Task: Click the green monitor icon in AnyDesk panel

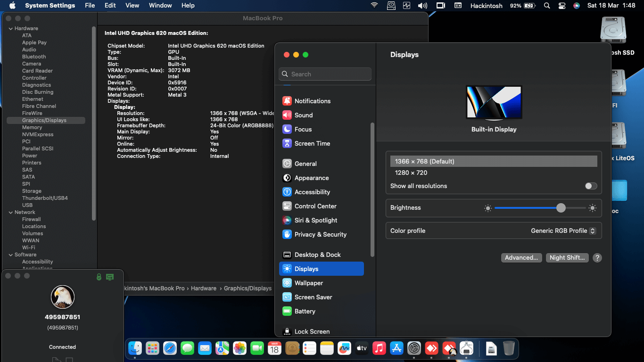Action: [x=110, y=277]
